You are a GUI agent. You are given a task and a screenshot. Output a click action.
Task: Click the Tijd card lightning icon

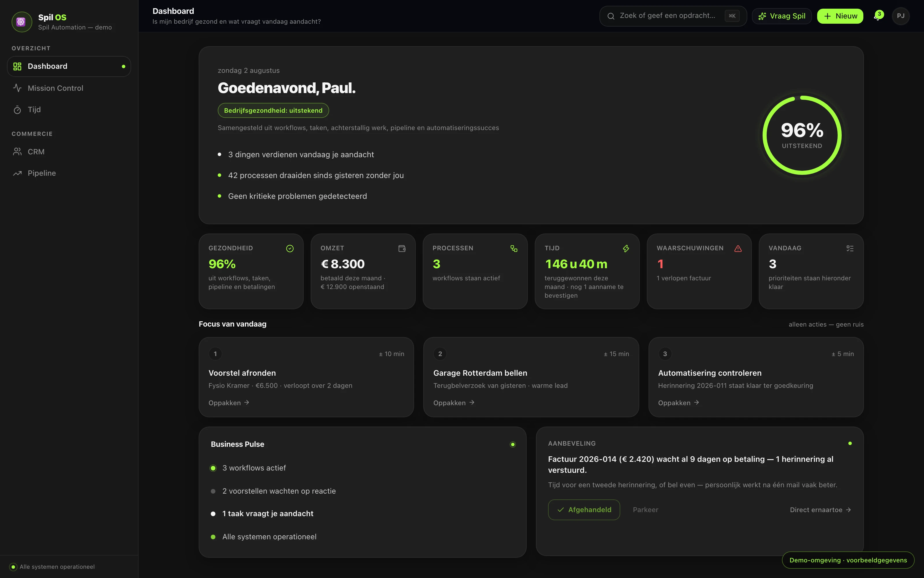[626, 249]
